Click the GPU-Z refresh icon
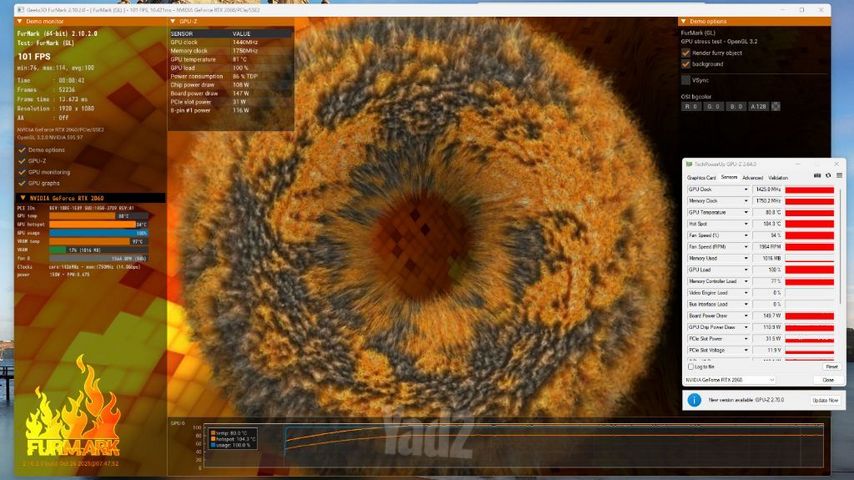The image size is (854, 480). point(828,175)
